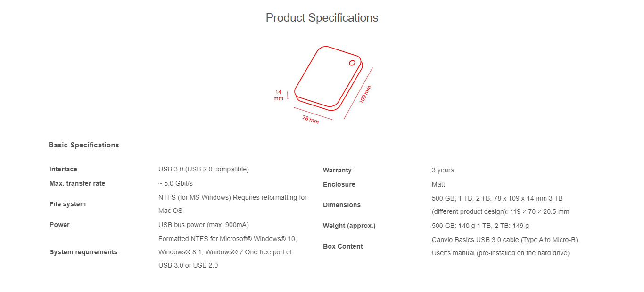Click the Power row label
Screen dimensions: 644x292
point(59,225)
